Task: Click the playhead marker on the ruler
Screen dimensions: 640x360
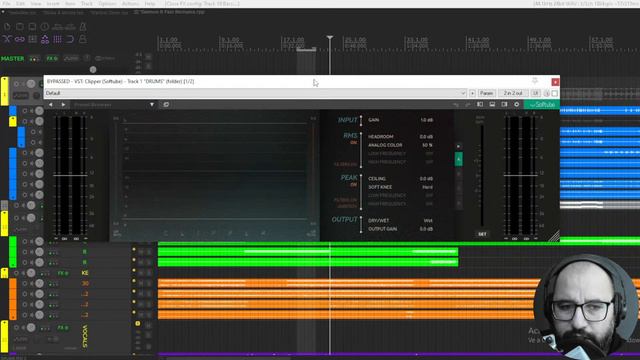Action: point(330,38)
